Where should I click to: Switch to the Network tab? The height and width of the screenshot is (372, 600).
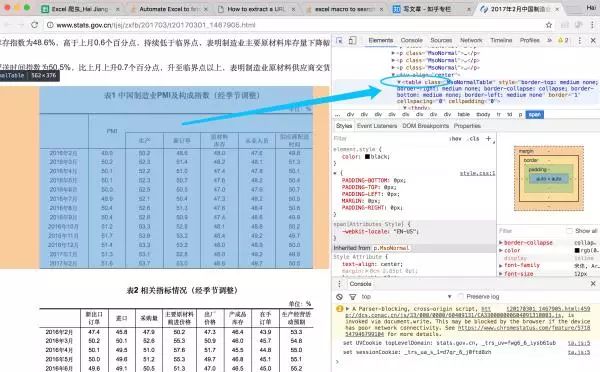[x=471, y=40]
